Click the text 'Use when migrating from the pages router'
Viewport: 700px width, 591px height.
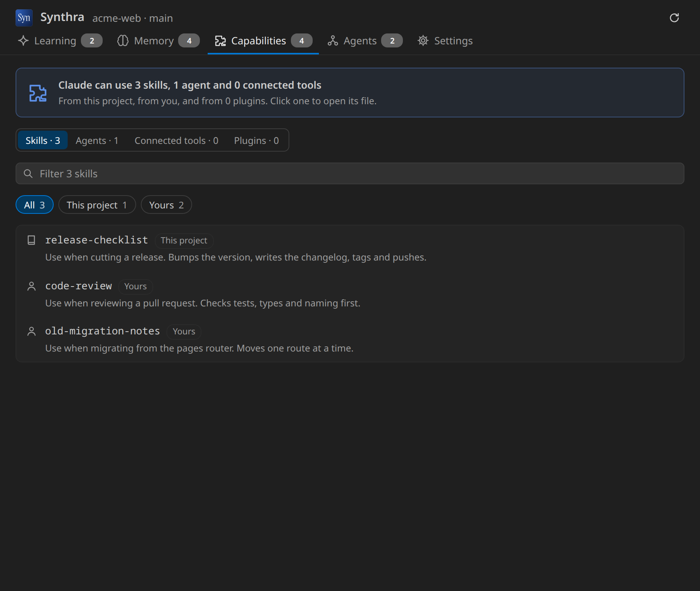tap(140, 348)
